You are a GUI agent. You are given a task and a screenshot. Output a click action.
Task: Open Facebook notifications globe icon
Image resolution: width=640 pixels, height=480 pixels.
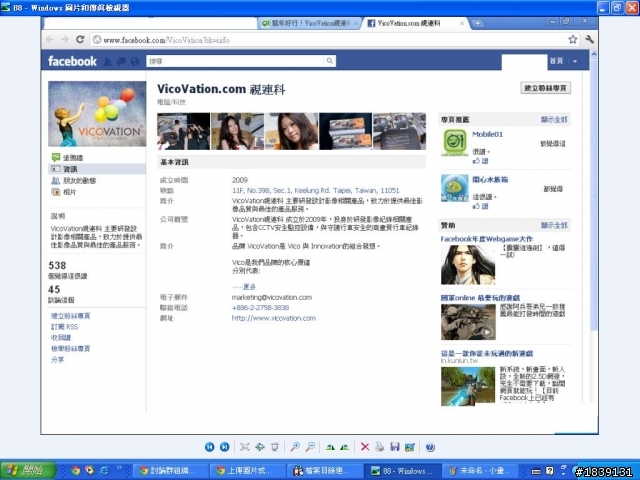click(x=135, y=61)
